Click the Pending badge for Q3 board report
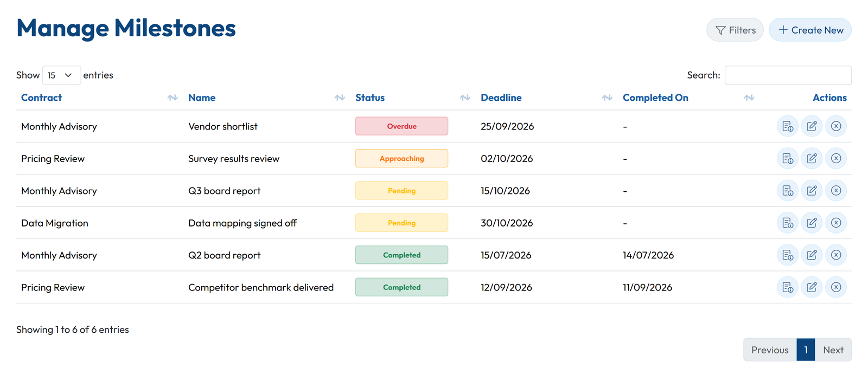Screen dimensions: 868x375 point(401,191)
